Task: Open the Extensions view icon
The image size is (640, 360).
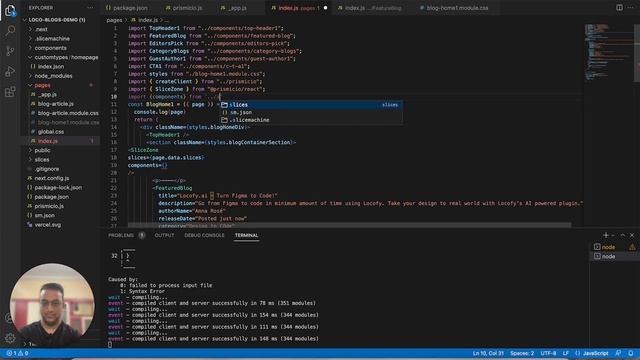Action: (10, 92)
